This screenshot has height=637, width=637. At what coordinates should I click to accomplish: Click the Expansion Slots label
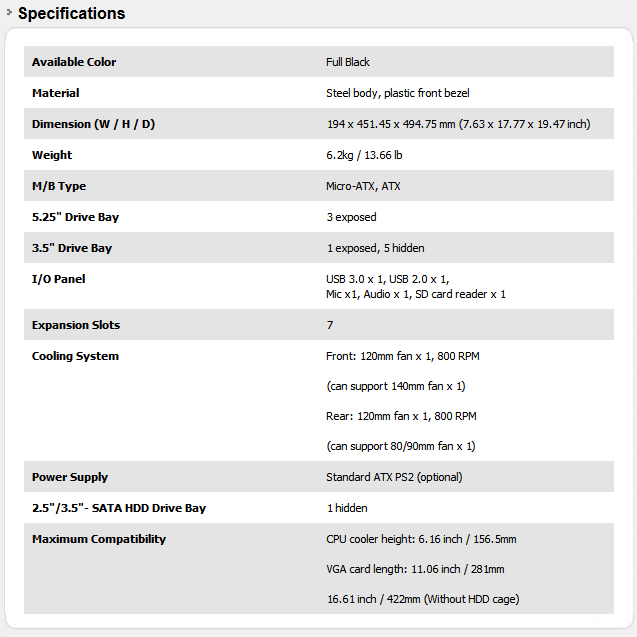click(x=76, y=325)
